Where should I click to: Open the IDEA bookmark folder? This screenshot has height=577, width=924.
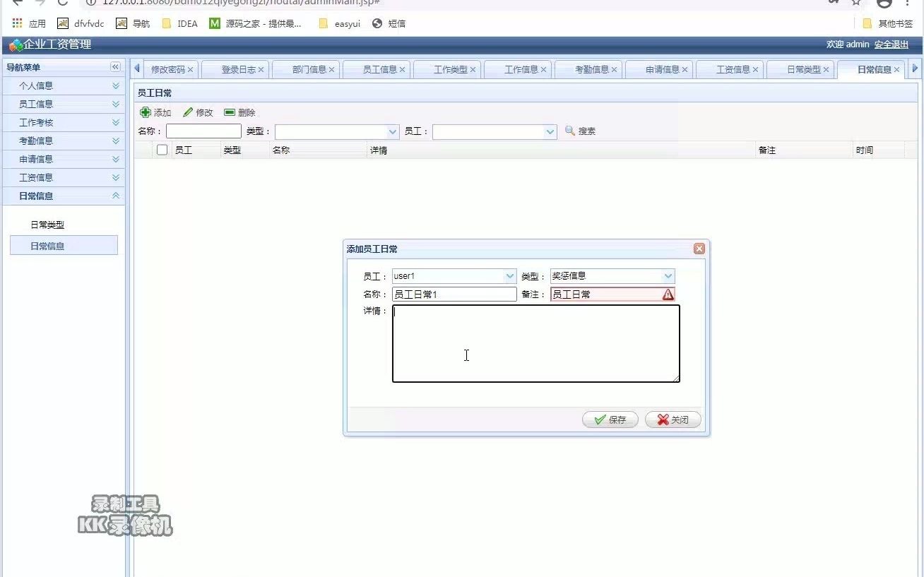pos(179,23)
